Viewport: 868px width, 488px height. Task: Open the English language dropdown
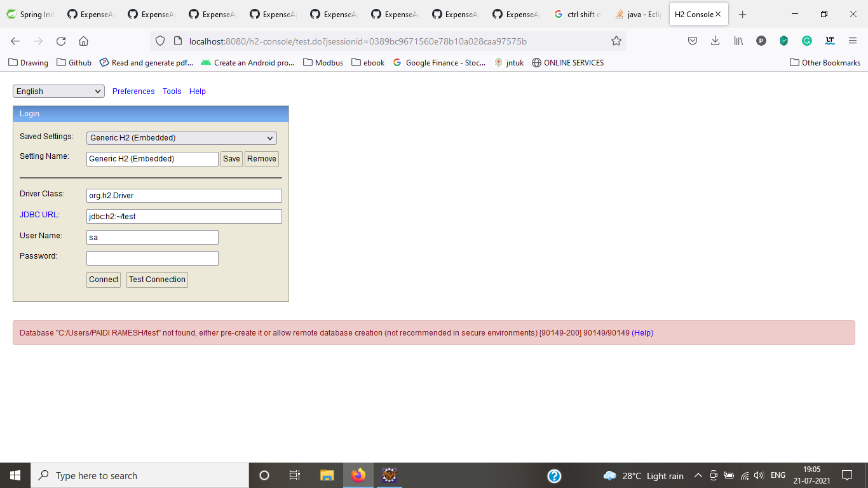pos(58,91)
